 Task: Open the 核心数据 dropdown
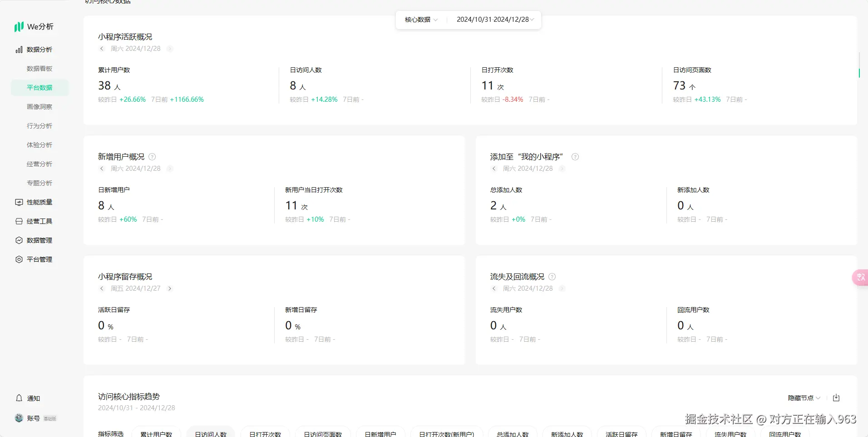pyautogui.click(x=421, y=20)
